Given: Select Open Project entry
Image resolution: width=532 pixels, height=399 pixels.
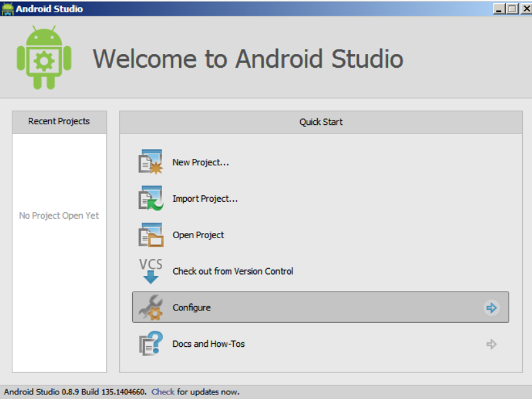Looking at the screenshot, I should [x=198, y=235].
